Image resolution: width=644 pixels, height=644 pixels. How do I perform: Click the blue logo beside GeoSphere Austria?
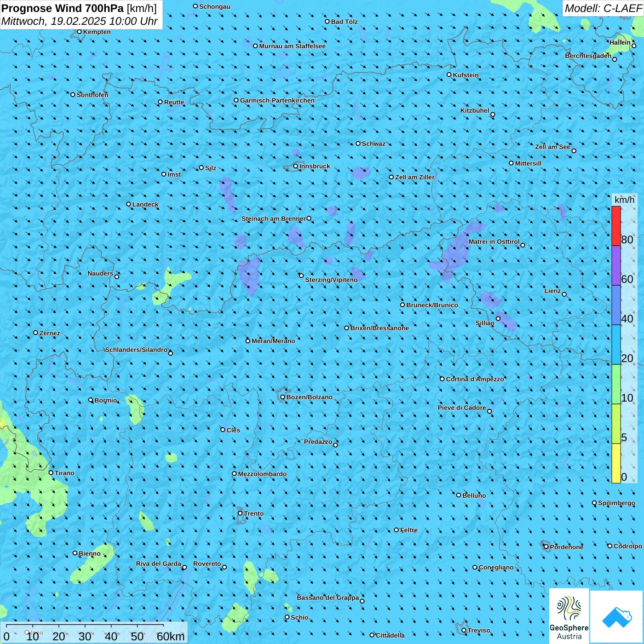coord(617,617)
